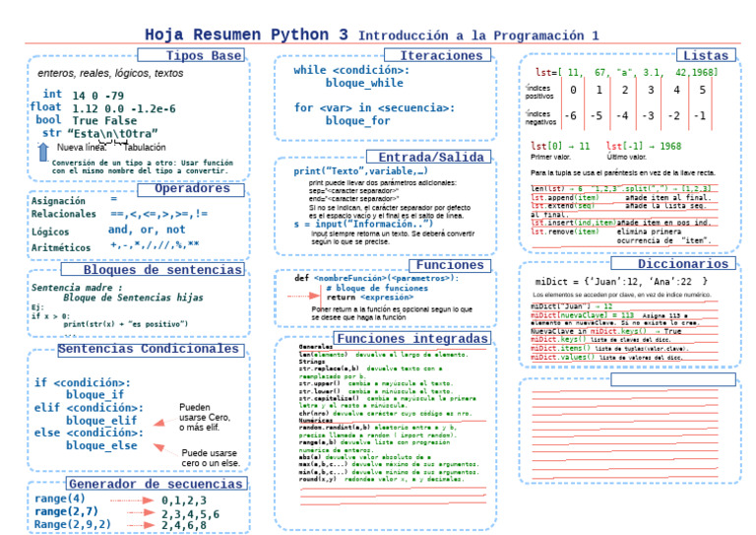Click positive index cell 0 in the list table
Image resolution: width=756 pixels, height=535 pixels.
pyautogui.click(x=572, y=91)
